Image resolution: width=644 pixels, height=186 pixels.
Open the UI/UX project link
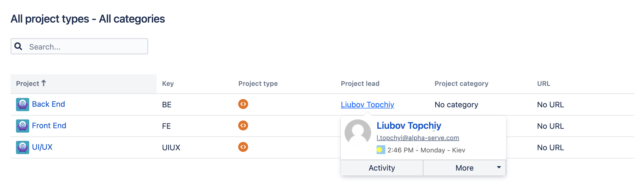pyautogui.click(x=42, y=147)
